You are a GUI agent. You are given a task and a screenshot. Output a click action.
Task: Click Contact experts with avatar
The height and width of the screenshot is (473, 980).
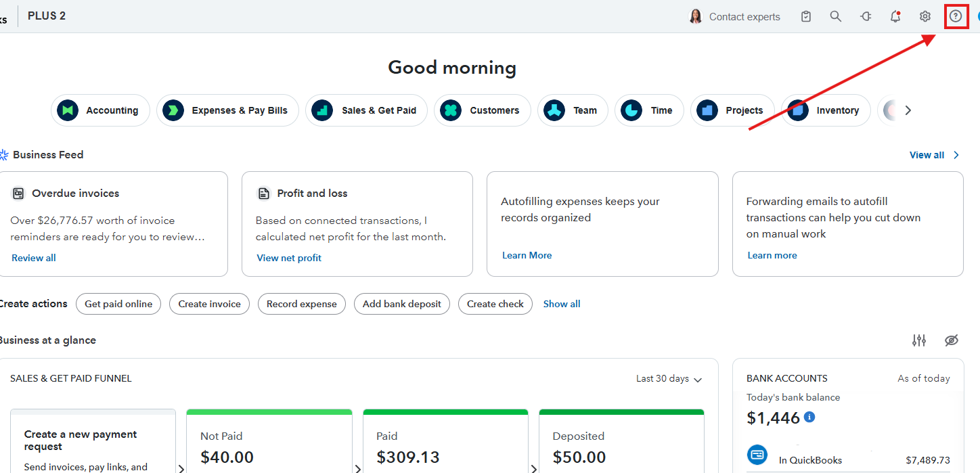pyautogui.click(x=734, y=16)
